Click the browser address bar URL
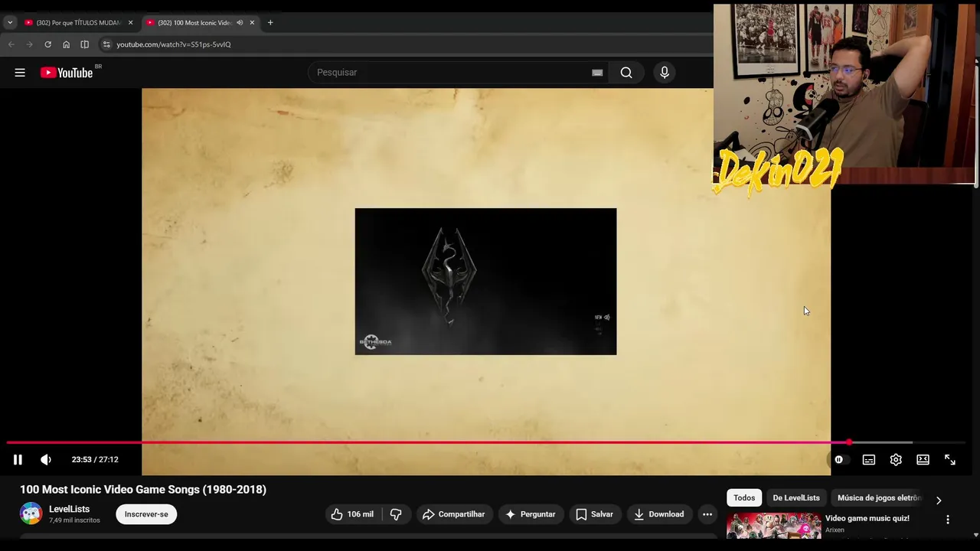This screenshot has height=551, width=980. coord(174,44)
